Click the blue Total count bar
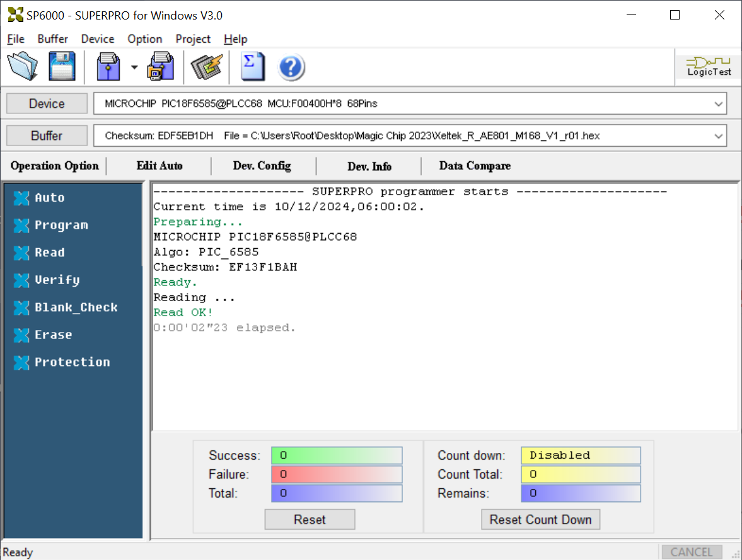The width and height of the screenshot is (742, 560). click(337, 493)
